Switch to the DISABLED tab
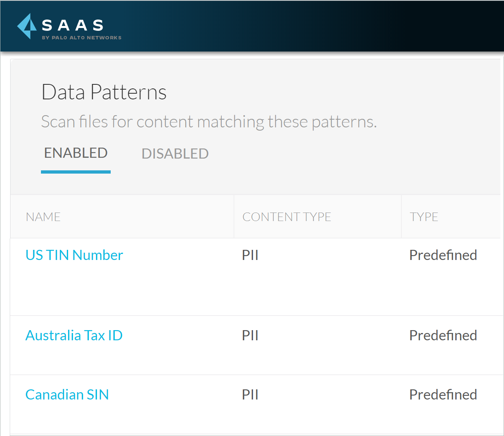Image resolution: width=504 pixels, height=436 pixels. click(175, 154)
